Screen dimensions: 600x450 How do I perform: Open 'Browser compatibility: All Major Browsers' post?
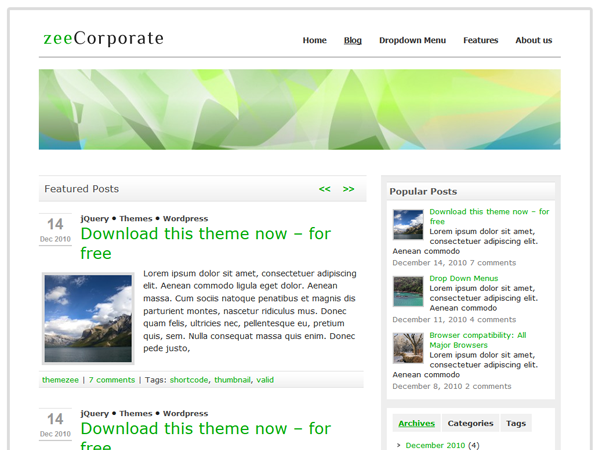tap(477, 341)
